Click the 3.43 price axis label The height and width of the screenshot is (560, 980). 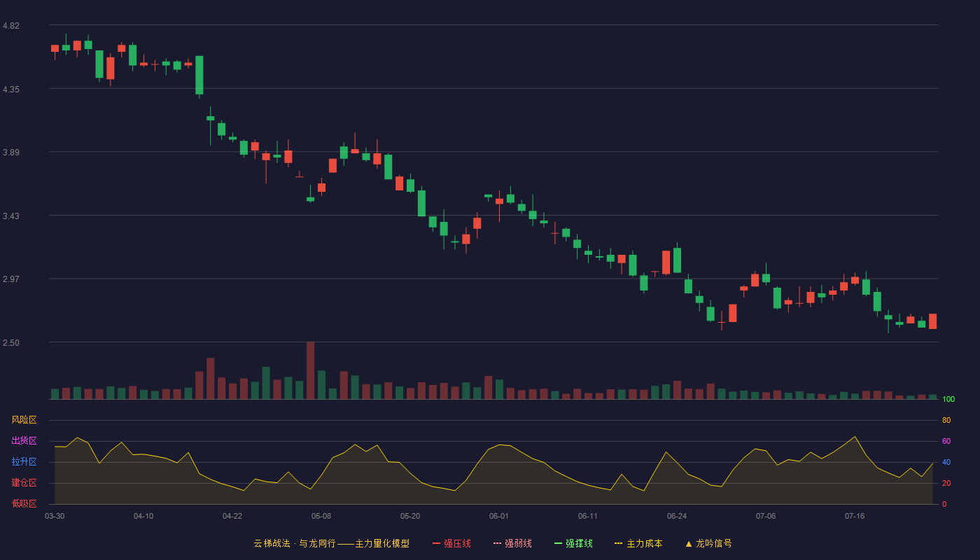point(11,216)
